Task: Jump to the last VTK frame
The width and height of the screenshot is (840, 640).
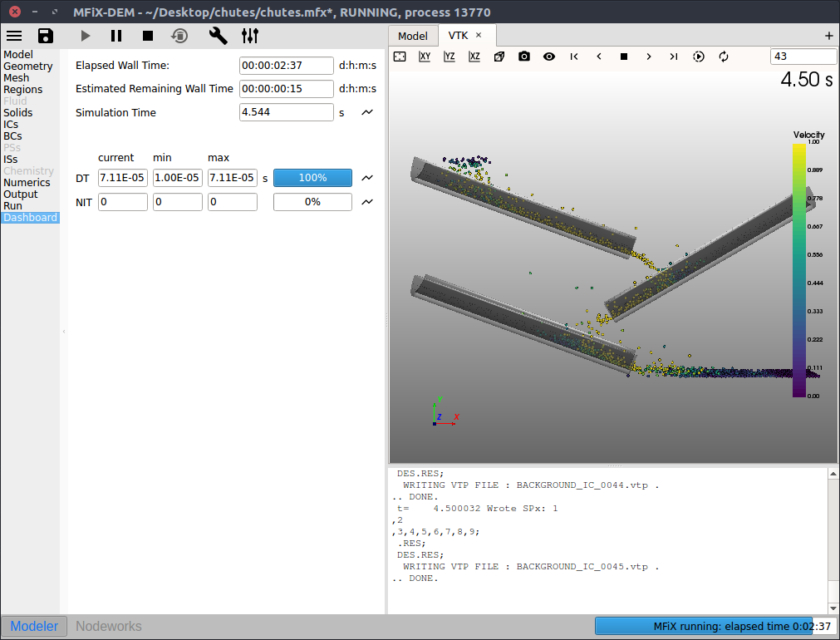Action: click(x=674, y=57)
